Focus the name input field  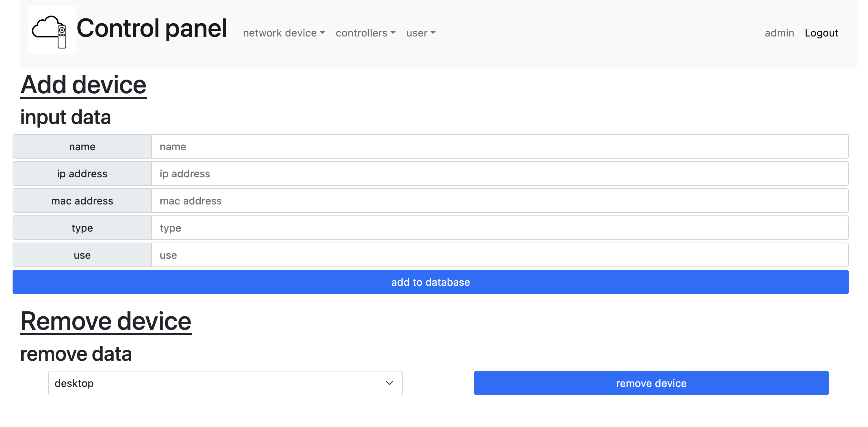point(500,147)
